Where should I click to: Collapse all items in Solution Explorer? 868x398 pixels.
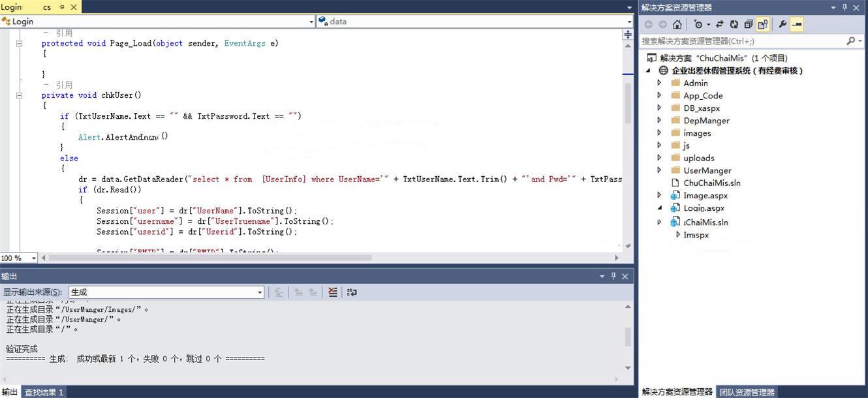[748, 24]
